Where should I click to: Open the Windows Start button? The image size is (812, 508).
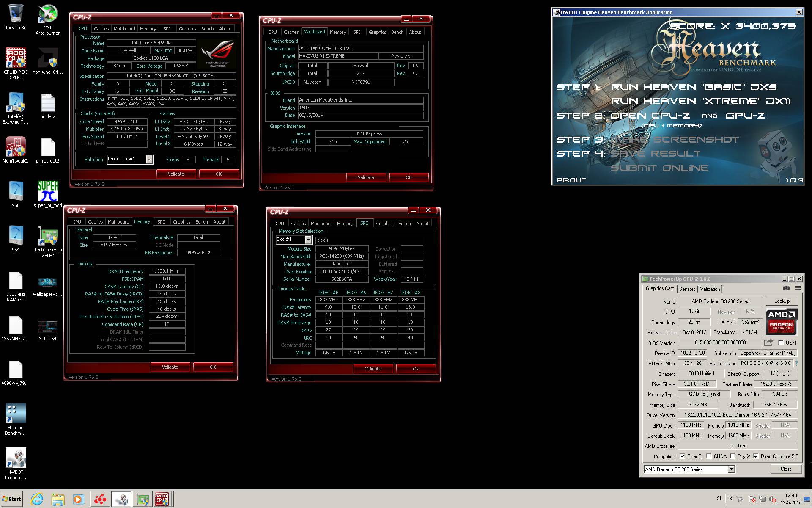(11, 499)
